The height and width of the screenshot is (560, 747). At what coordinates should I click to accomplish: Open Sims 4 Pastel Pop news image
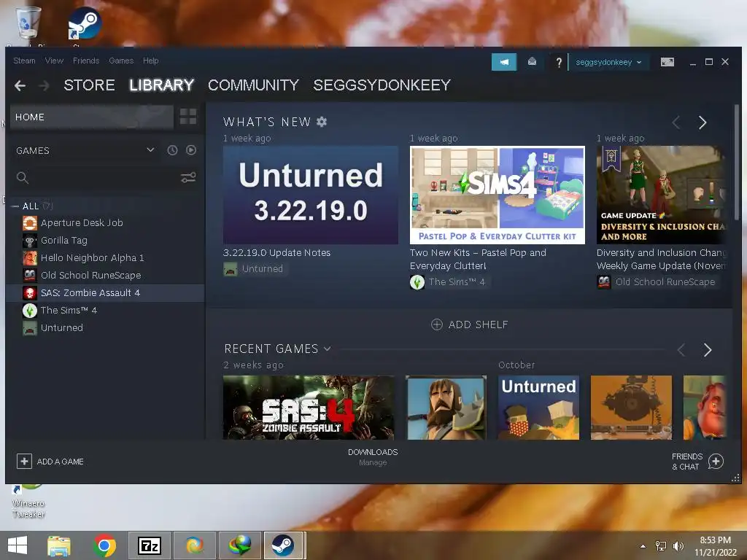(498, 195)
